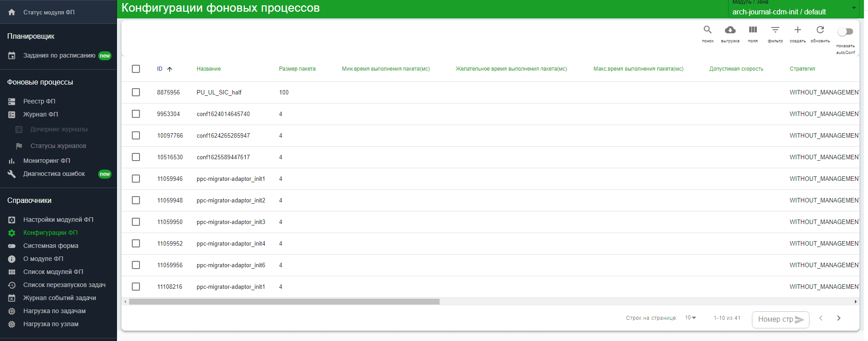The height and width of the screenshot is (341, 868).
Task: Open the filter icon in toolbar
Action: [x=775, y=30]
